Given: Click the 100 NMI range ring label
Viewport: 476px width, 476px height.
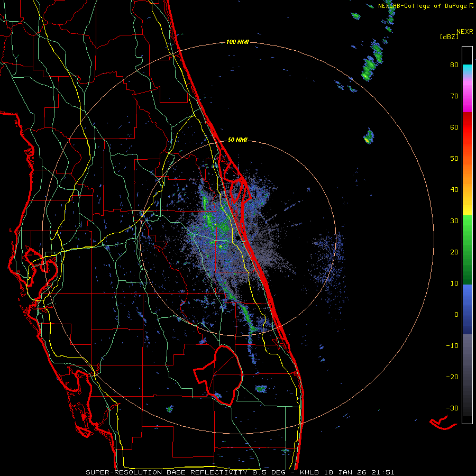Looking at the screenshot, I should point(237,42).
